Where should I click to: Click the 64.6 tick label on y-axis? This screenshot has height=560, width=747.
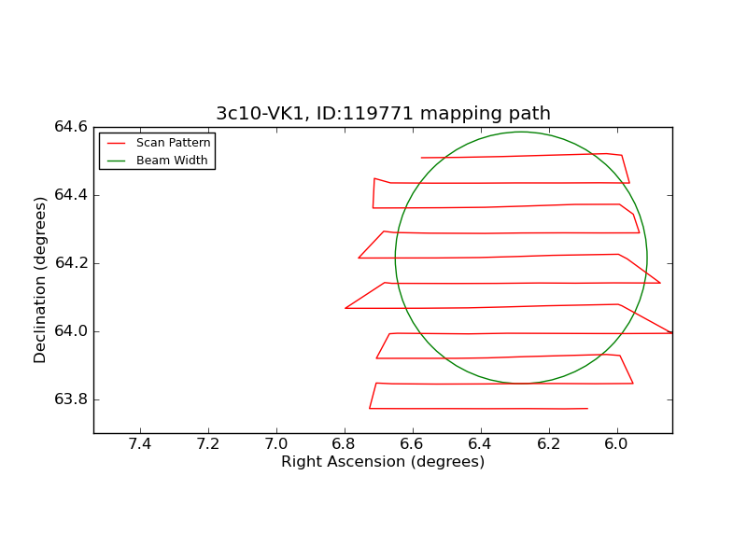pyautogui.click(x=71, y=127)
